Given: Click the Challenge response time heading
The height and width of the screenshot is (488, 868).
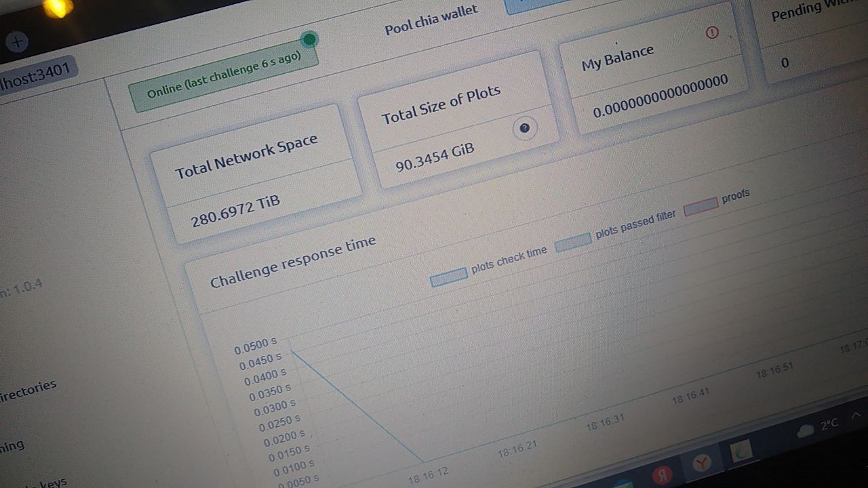Looking at the screenshot, I should pyautogui.click(x=293, y=263).
